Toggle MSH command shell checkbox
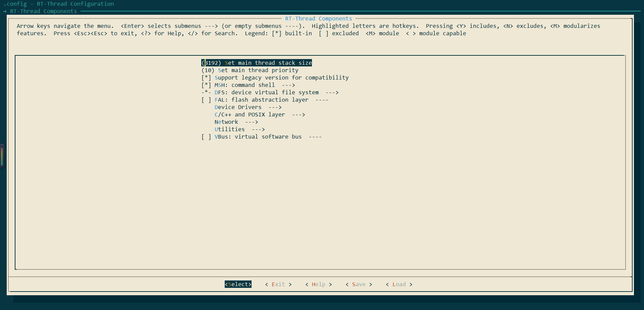The image size is (644, 310). (206, 85)
